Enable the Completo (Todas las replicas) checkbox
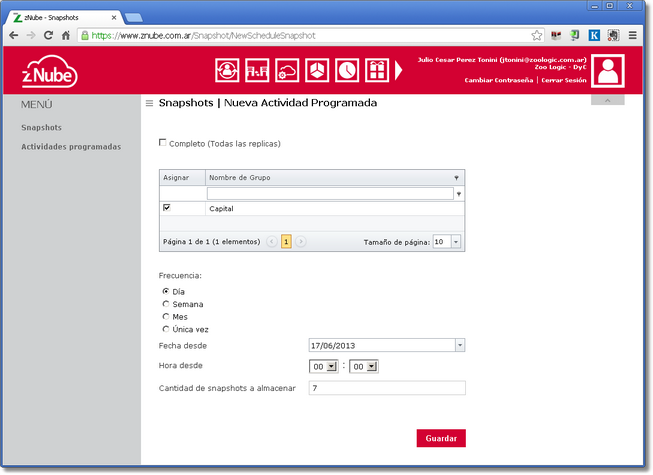Screen dimensions: 653x475 pos(164,143)
